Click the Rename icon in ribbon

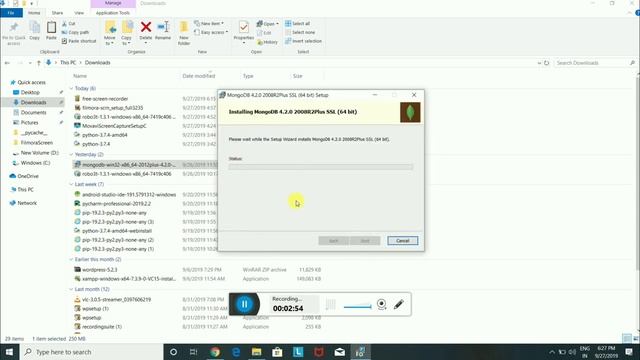pos(163,28)
